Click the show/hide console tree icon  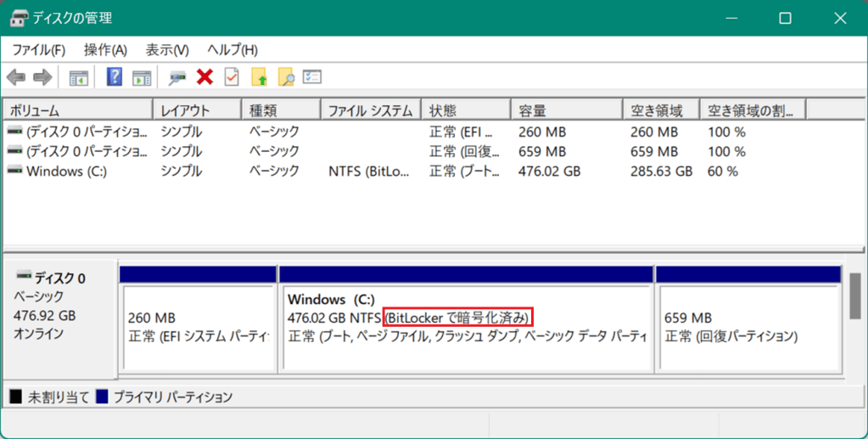click(x=79, y=77)
